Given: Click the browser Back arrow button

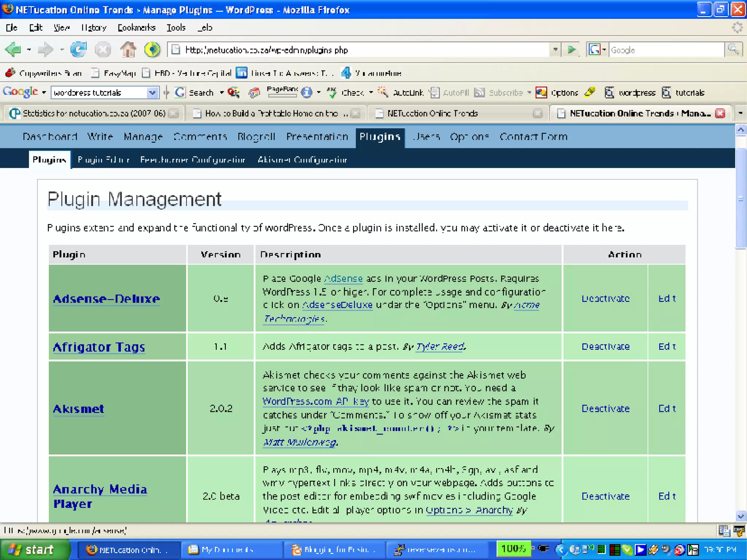Looking at the screenshot, I should pos(13,49).
